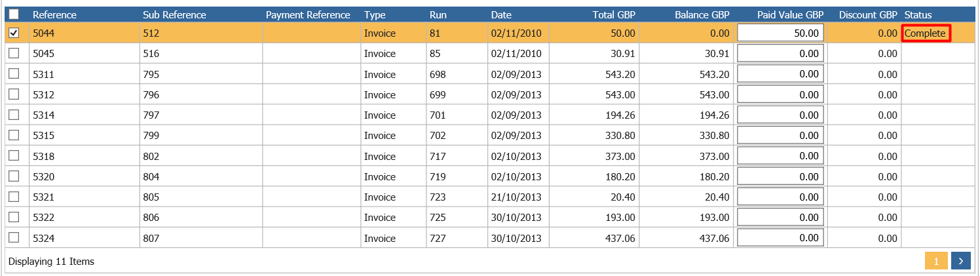The width and height of the screenshot is (980, 276).
Task: Edit Paid Value field for reference 5044
Action: (780, 33)
